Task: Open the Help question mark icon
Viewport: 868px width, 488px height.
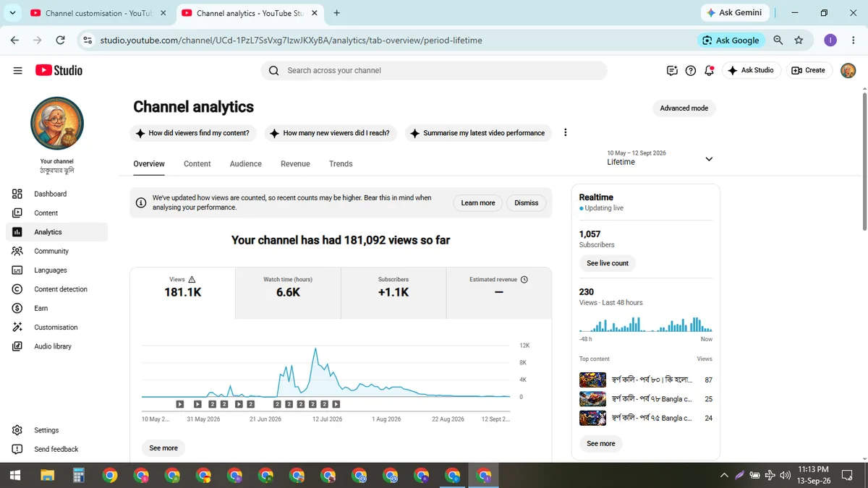Action: (691, 70)
